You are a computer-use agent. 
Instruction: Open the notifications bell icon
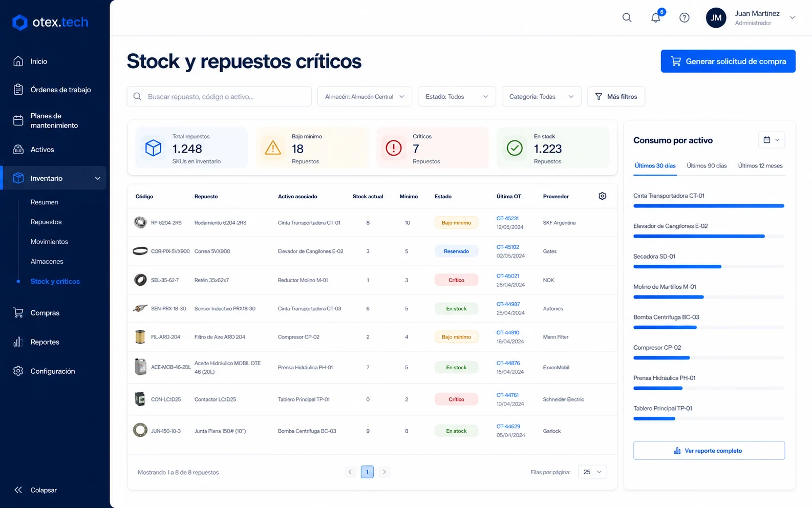tap(656, 17)
